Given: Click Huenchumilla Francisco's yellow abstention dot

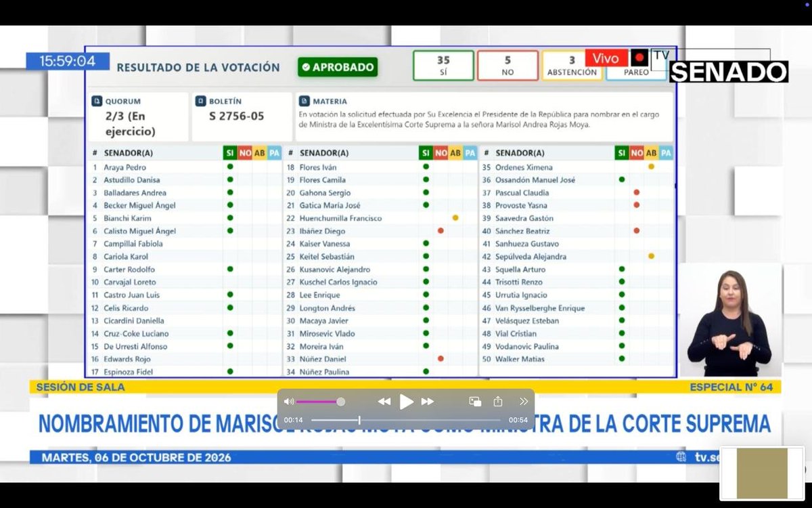Looking at the screenshot, I should coord(455,218).
